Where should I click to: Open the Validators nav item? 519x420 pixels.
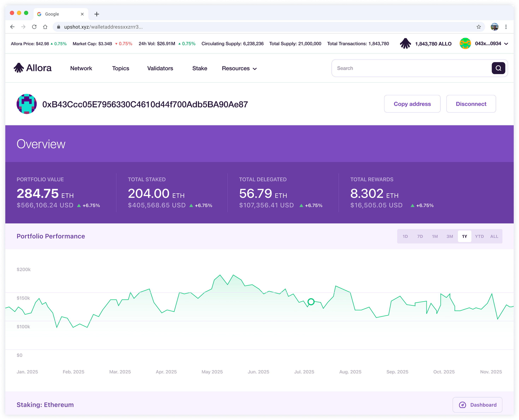coord(160,68)
